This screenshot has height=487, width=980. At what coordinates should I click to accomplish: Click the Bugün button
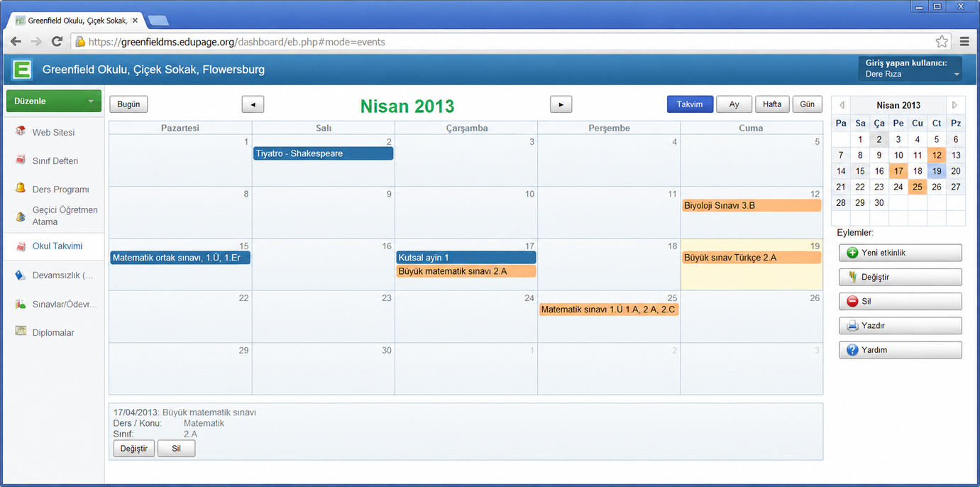[128, 104]
